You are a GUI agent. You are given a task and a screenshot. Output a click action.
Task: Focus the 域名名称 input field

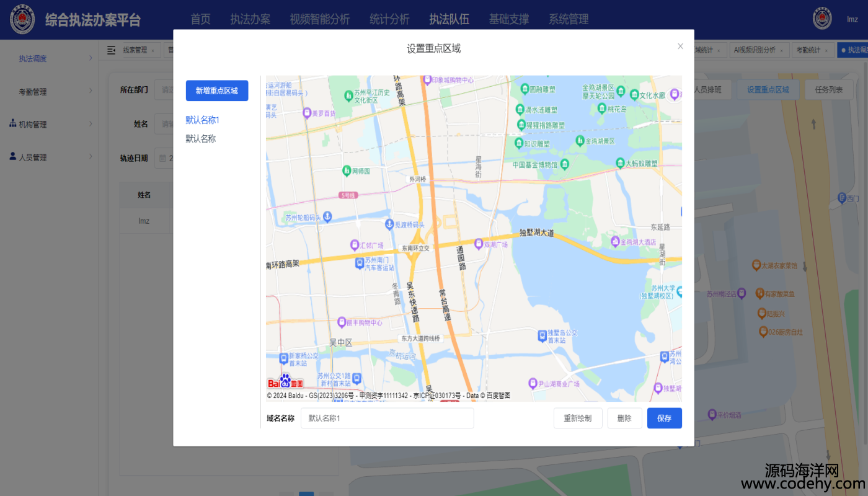click(x=387, y=418)
